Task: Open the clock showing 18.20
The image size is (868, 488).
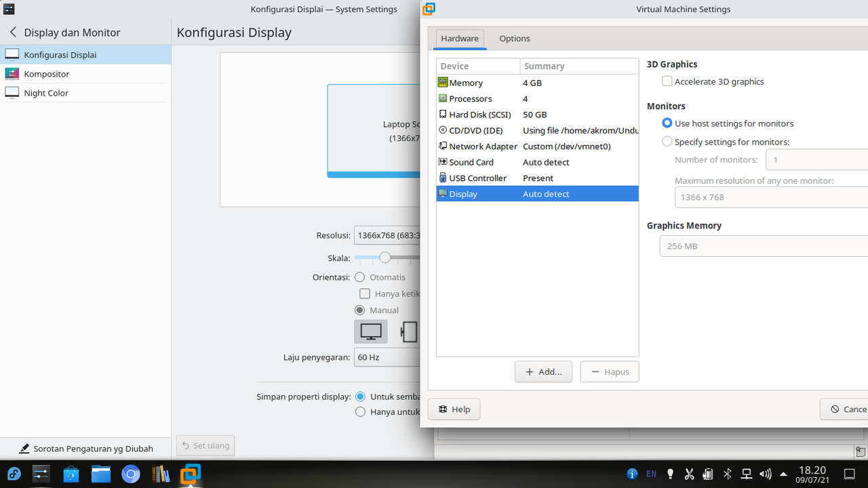Action: tap(812, 474)
